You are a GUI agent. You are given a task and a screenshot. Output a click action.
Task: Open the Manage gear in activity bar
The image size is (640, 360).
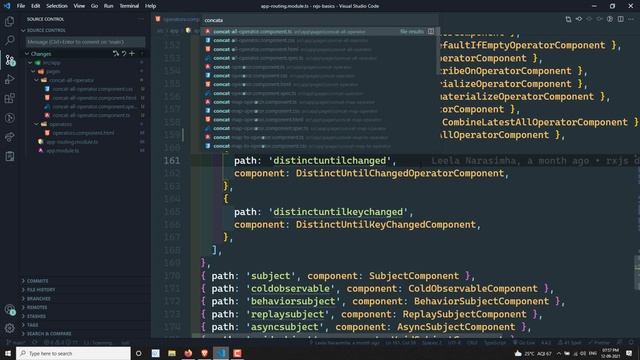pos(9,328)
